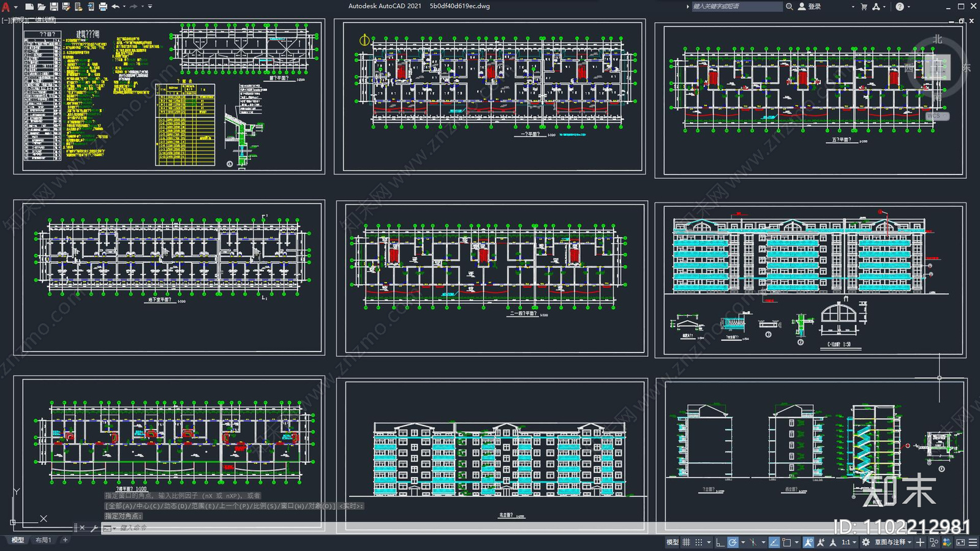This screenshot has width=980, height=551.
Task: Open the Autodesk App Store cart icon
Action: 864,6
